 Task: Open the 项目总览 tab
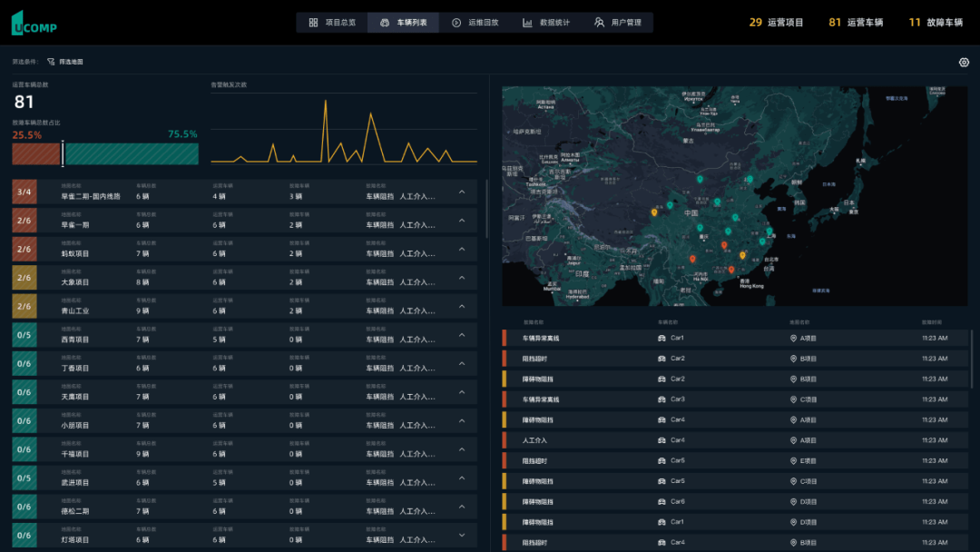[332, 23]
